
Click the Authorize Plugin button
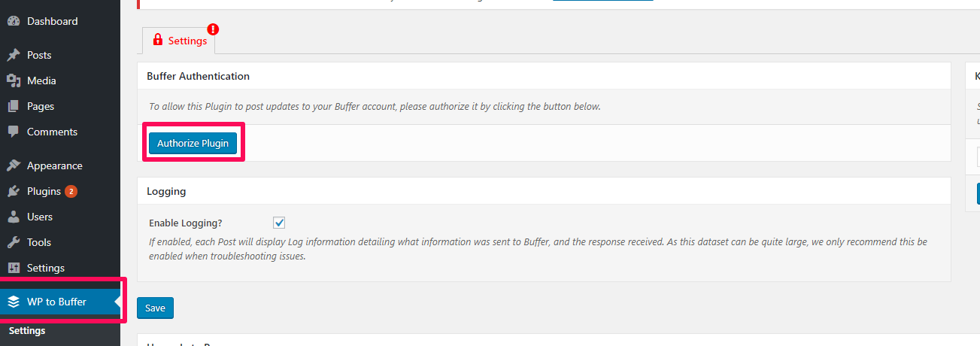coord(193,143)
